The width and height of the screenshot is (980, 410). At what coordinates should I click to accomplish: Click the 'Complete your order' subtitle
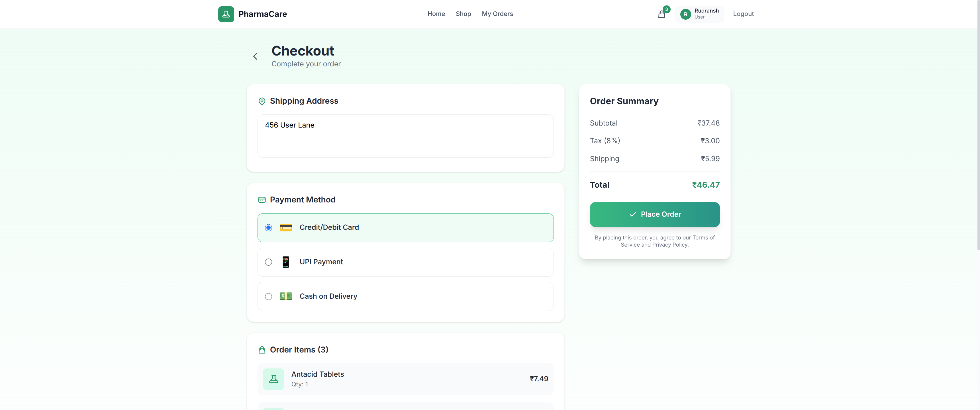coord(306,64)
